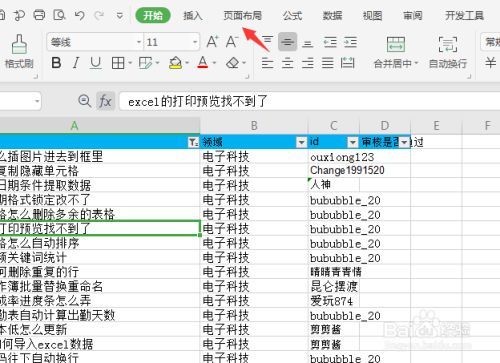Toggle middle vertical alignment
The image size is (500, 363).
(x=287, y=42)
